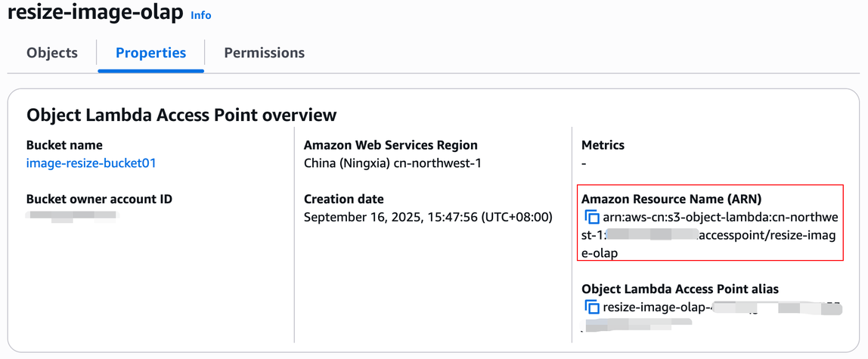Click the redacted bucket owner account ID
The height and width of the screenshot is (359, 868).
[73, 216]
